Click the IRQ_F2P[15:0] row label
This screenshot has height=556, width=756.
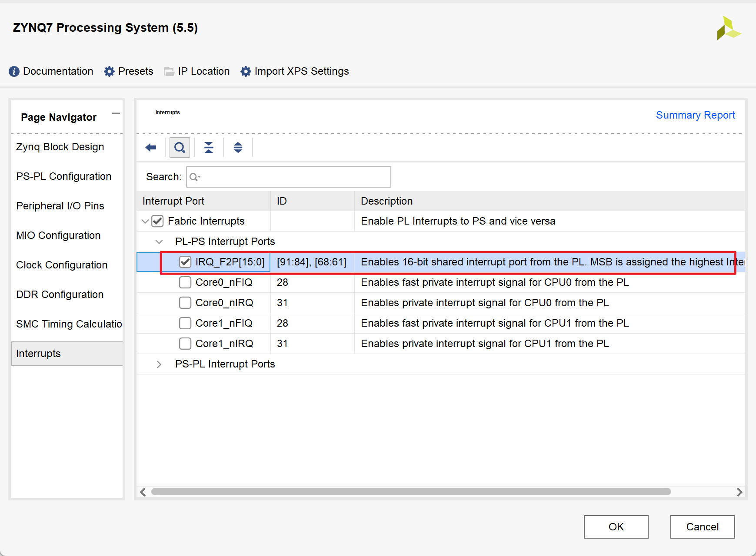pos(230,262)
